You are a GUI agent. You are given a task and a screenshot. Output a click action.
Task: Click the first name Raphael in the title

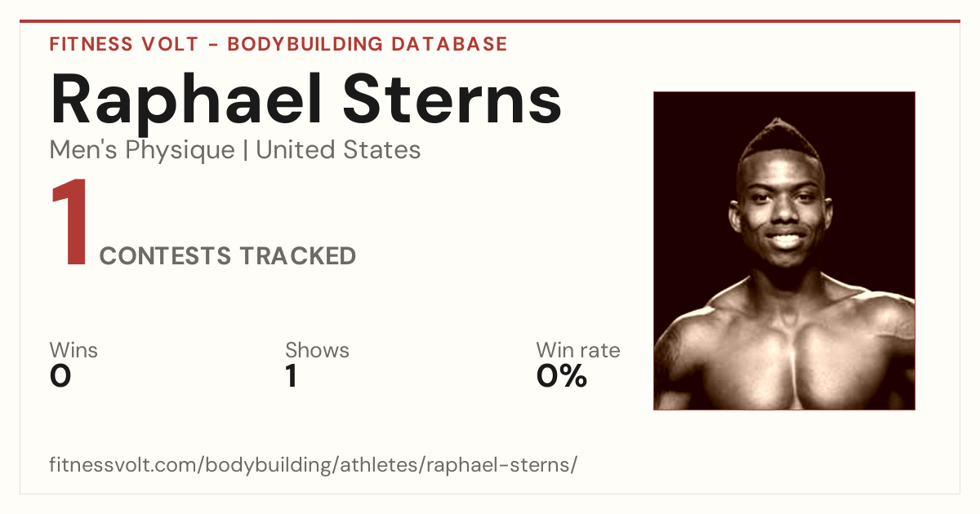pos(189,100)
